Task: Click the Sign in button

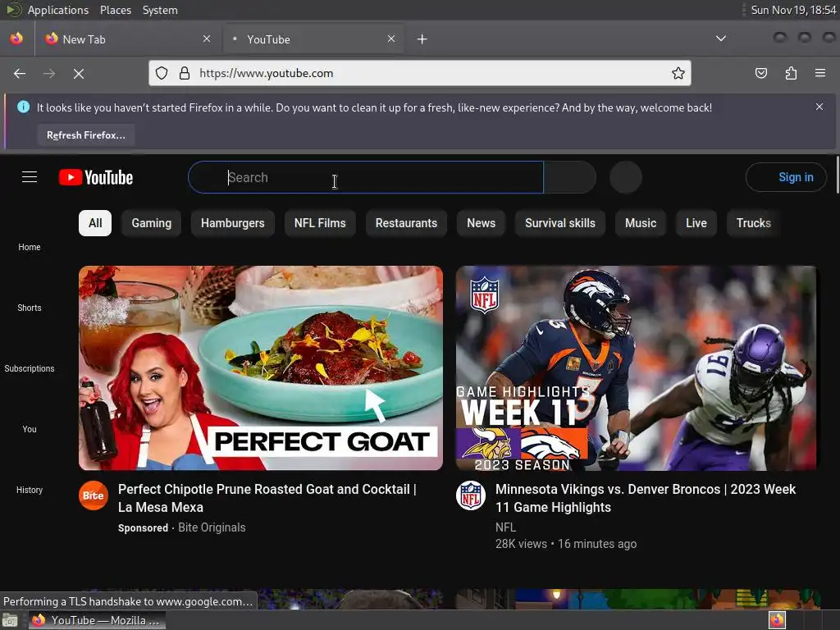Action: click(x=786, y=177)
